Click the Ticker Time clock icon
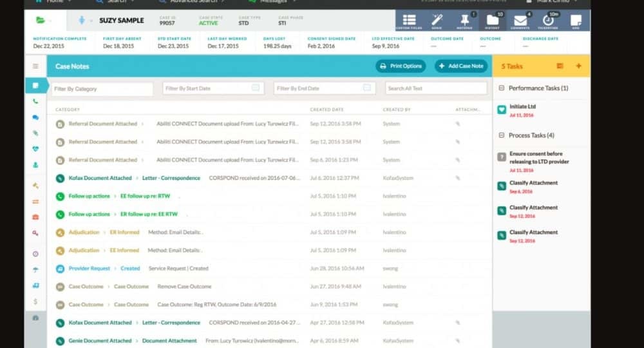 pyautogui.click(x=547, y=21)
